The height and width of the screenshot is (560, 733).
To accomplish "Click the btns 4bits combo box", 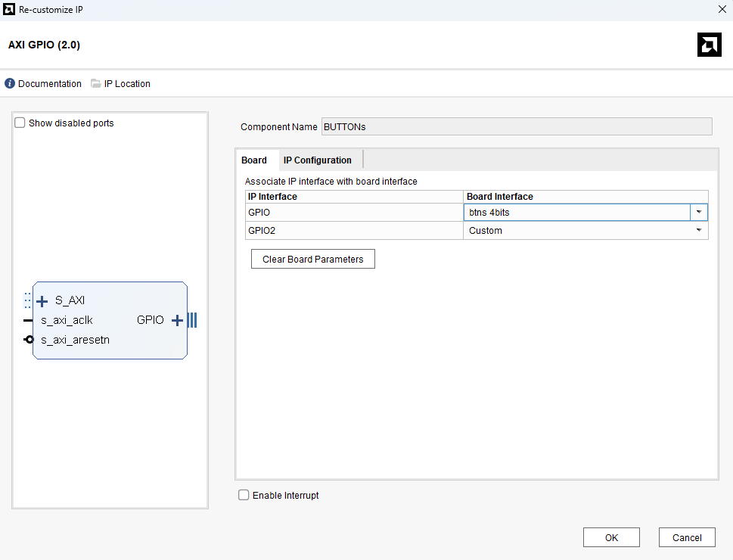I will 576,213.
